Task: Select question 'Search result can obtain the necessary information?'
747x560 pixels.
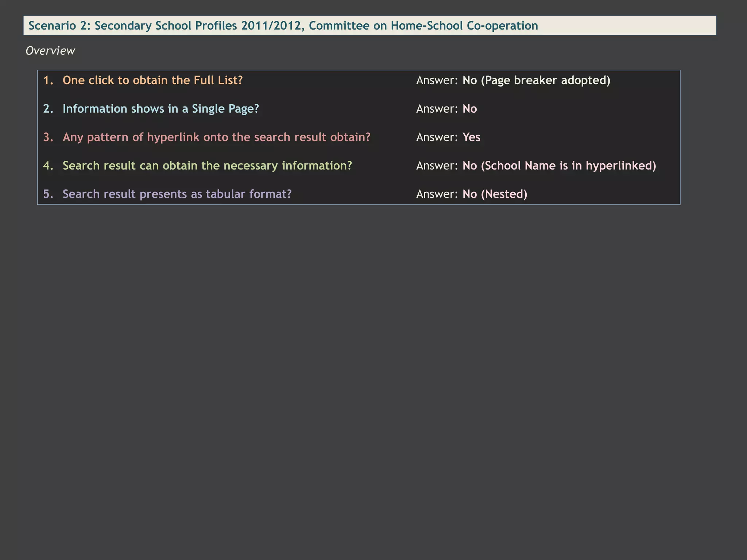Action: (207, 166)
